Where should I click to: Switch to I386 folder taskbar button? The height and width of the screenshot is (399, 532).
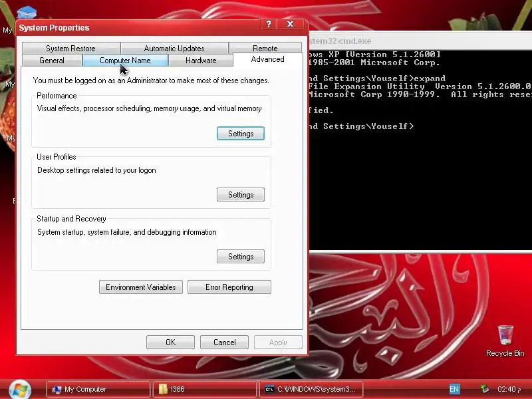tap(205, 389)
